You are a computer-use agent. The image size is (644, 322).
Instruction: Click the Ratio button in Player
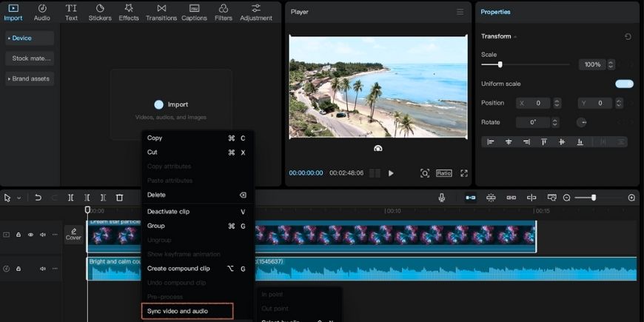click(443, 173)
